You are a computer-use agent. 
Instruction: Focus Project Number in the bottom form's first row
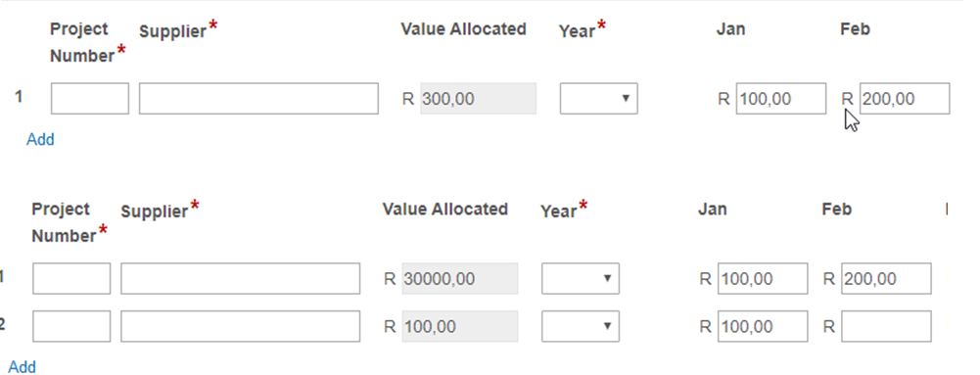(71, 279)
